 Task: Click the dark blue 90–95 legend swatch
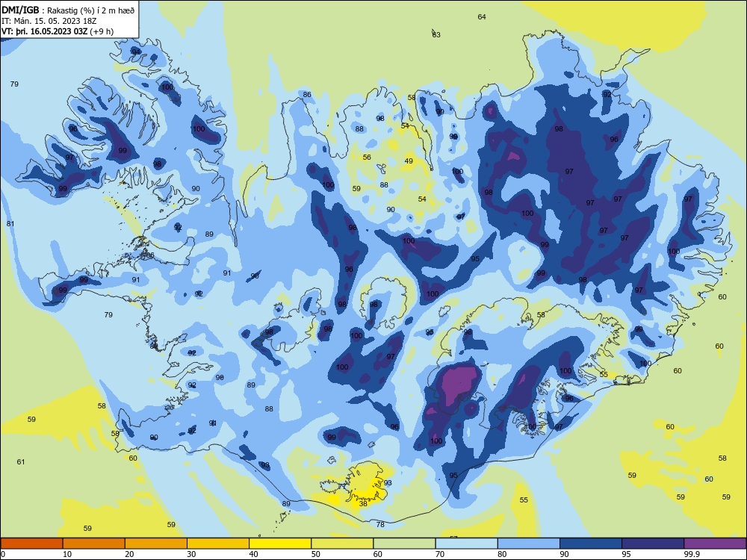pos(591,544)
